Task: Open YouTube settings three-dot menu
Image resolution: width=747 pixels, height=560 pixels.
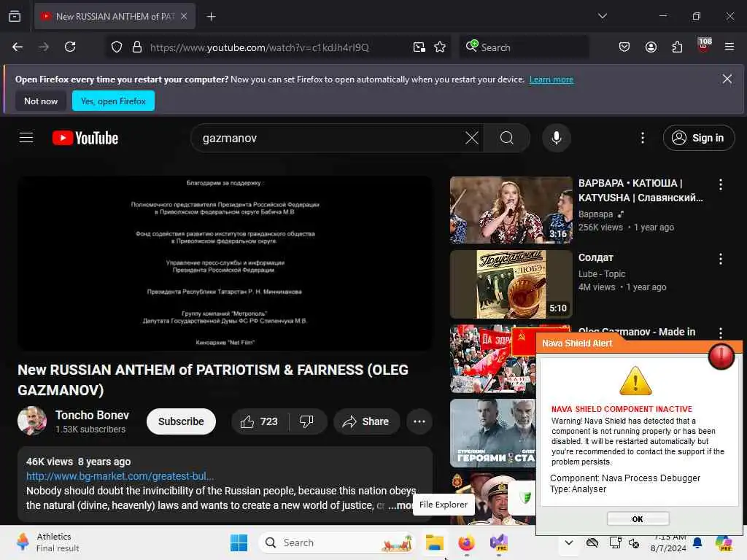Action: [643, 138]
